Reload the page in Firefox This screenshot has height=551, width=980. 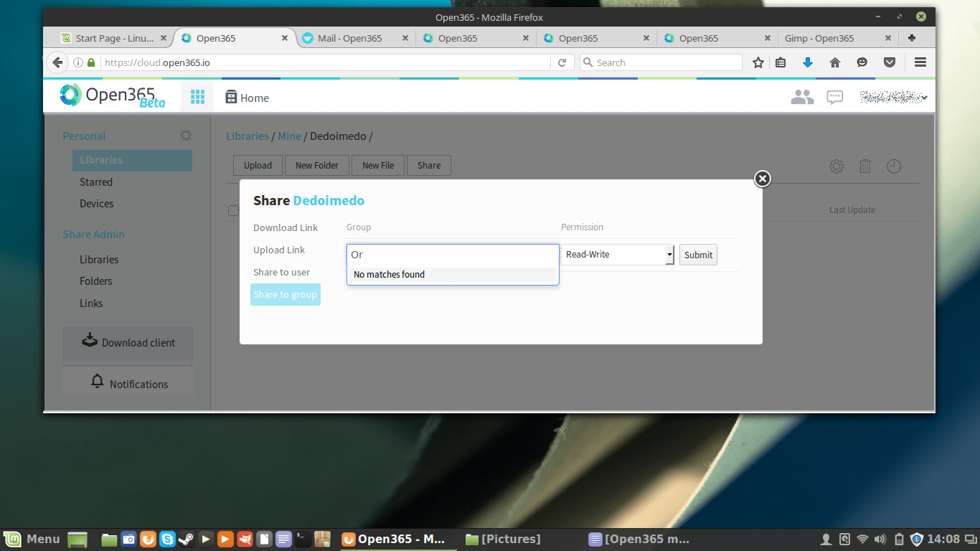point(562,62)
